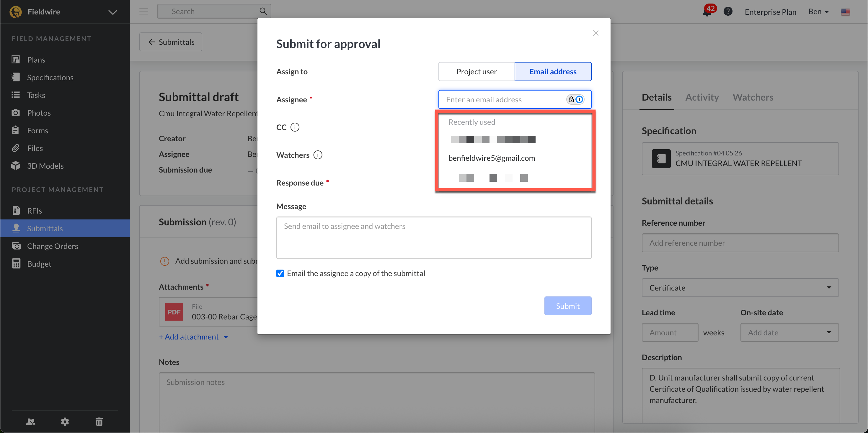Click the notifications bell icon
Viewport: 868px width, 433px height.
click(x=707, y=12)
